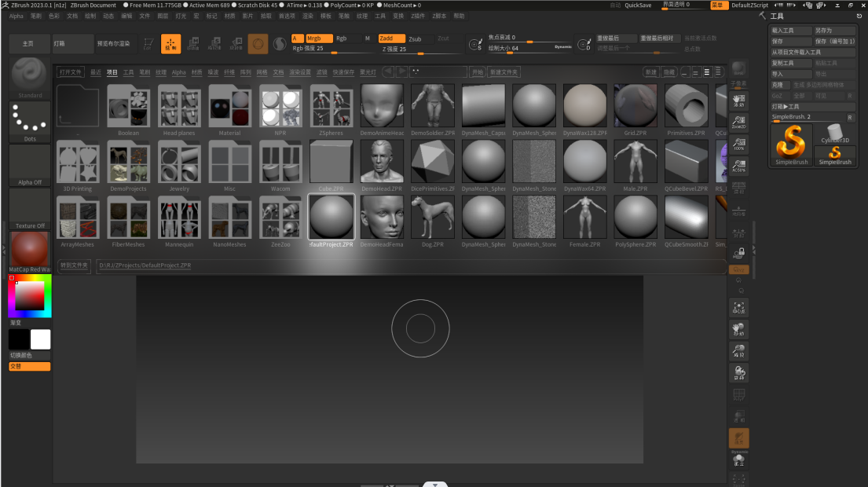Open the Alpha menu
This screenshot has height=487, width=868.
(x=16, y=16)
